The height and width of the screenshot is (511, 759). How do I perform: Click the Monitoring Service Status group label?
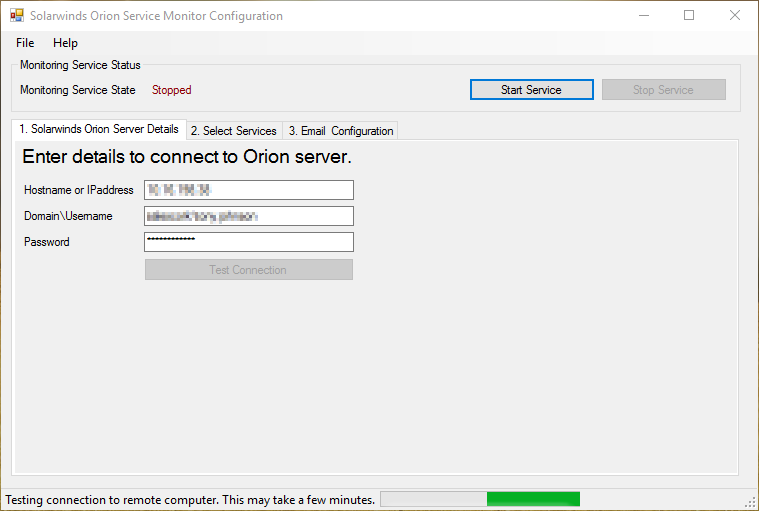[80, 65]
